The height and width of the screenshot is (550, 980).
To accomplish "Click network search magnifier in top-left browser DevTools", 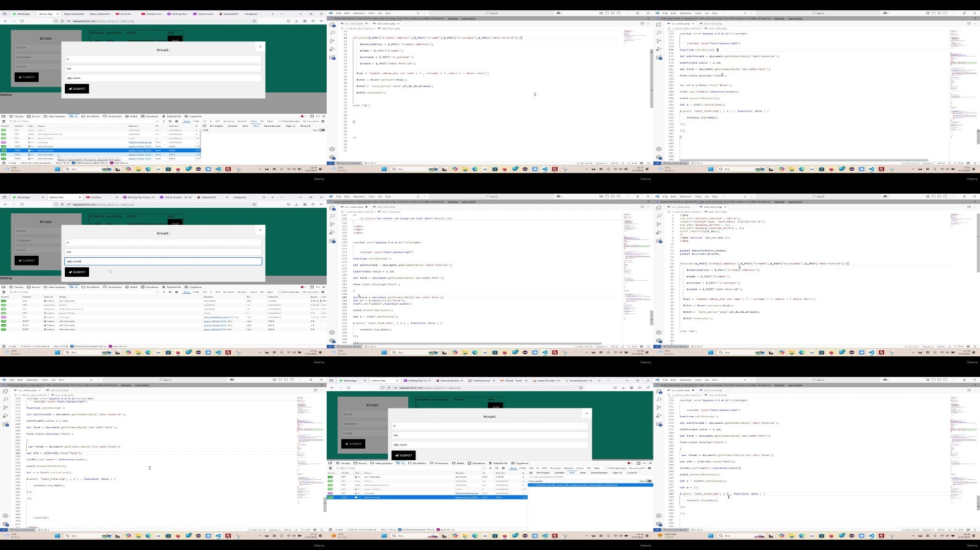I will point(170,121).
